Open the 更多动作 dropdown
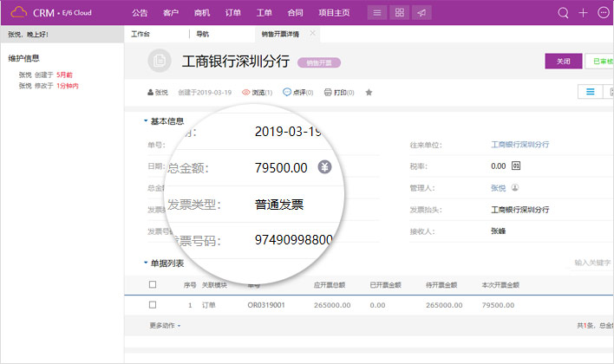Image resolution: width=614 pixels, height=364 pixels. 165,326
